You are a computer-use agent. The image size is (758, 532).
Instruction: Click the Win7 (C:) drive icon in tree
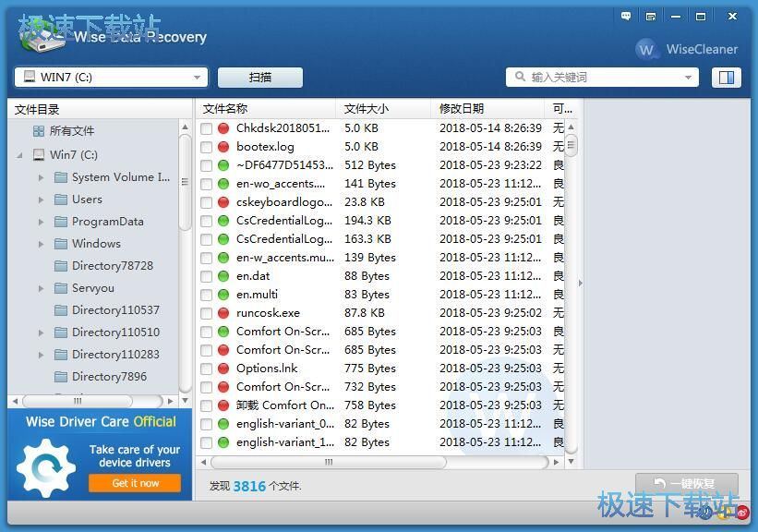coord(39,155)
